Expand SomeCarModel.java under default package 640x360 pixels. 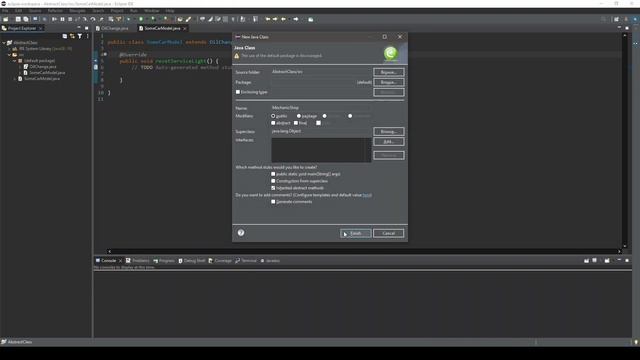click(20, 73)
